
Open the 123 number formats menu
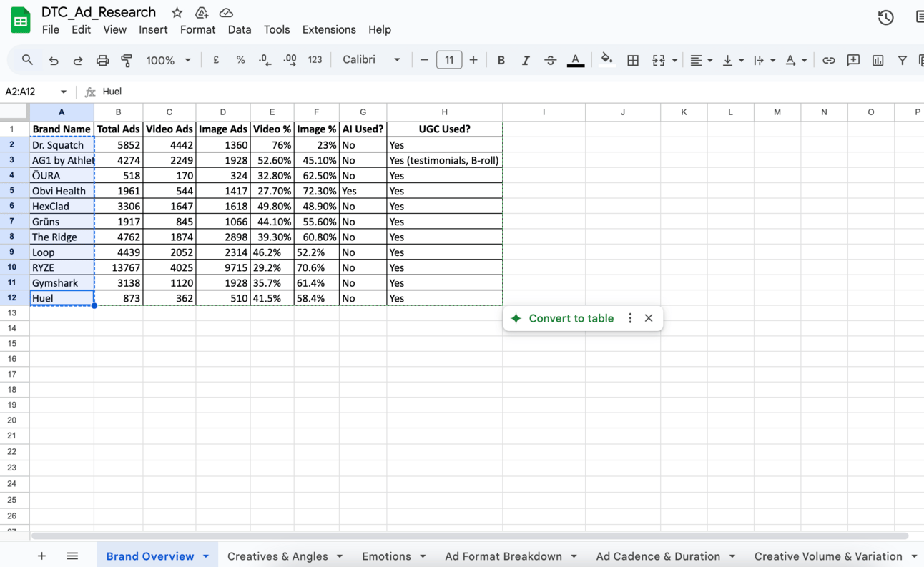315,60
